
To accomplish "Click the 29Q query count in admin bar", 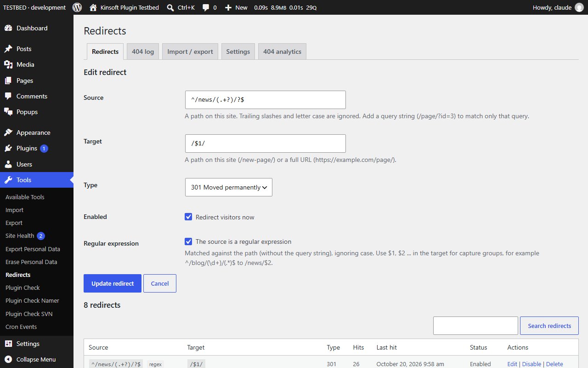I will point(311,8).
